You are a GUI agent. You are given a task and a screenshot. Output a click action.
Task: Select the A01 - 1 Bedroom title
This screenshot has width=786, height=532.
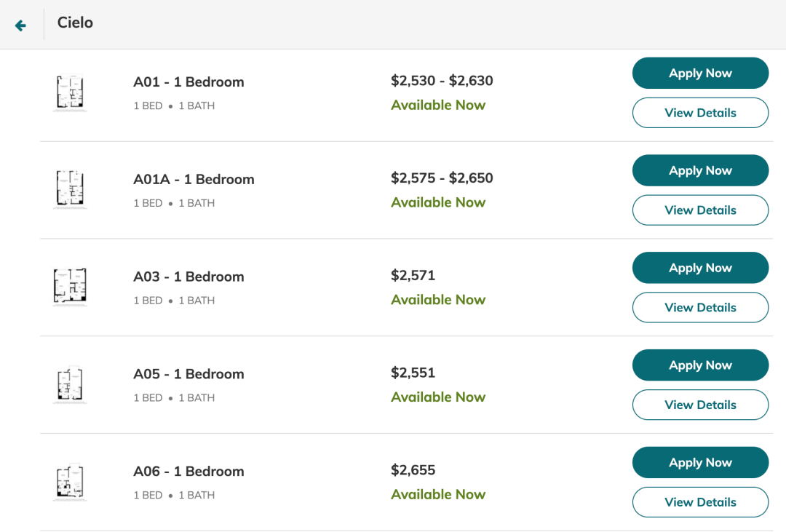tap(188, 82)
